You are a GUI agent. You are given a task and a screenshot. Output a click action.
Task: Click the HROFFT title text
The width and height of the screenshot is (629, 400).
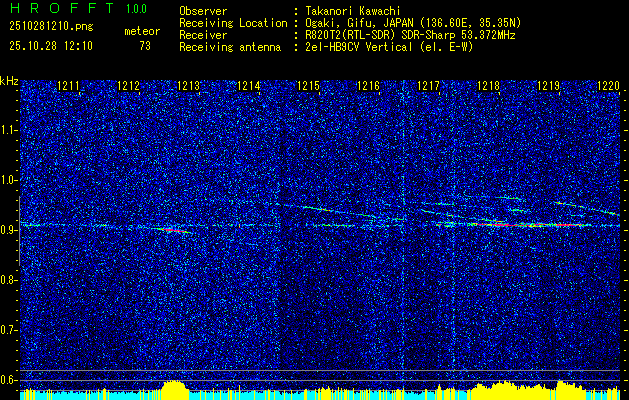pyautogui.click(x=61, y=8)
